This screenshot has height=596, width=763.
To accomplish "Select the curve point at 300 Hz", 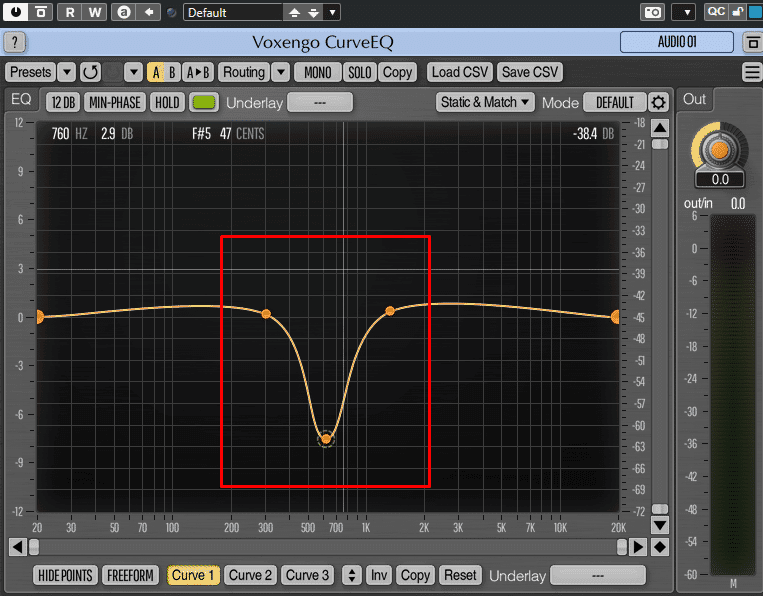I will tap(266, 314).
